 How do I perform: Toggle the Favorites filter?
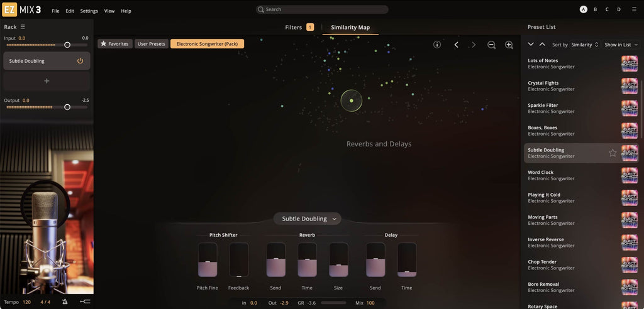(x=115, y=44)
